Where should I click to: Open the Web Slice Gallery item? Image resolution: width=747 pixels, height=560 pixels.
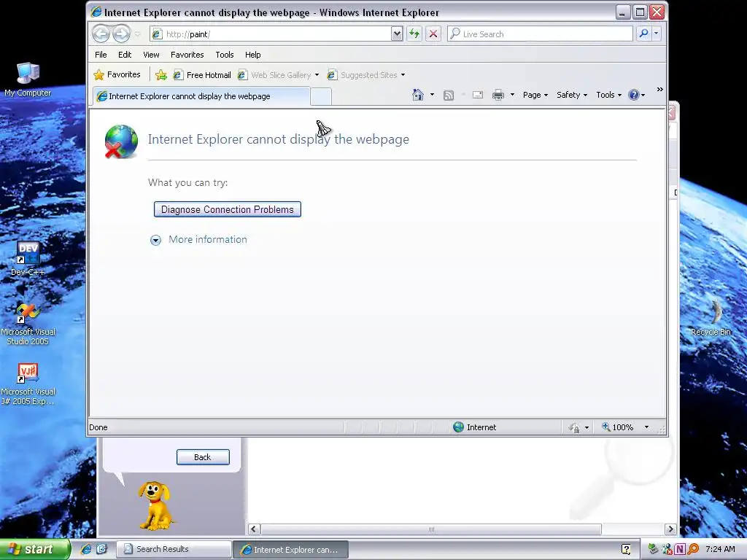pos(274,75)
